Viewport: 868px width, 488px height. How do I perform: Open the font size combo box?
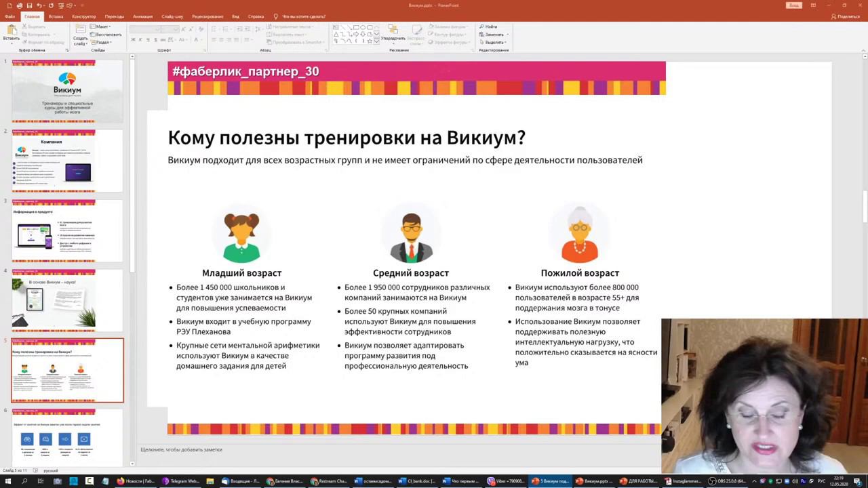[170, 29]
